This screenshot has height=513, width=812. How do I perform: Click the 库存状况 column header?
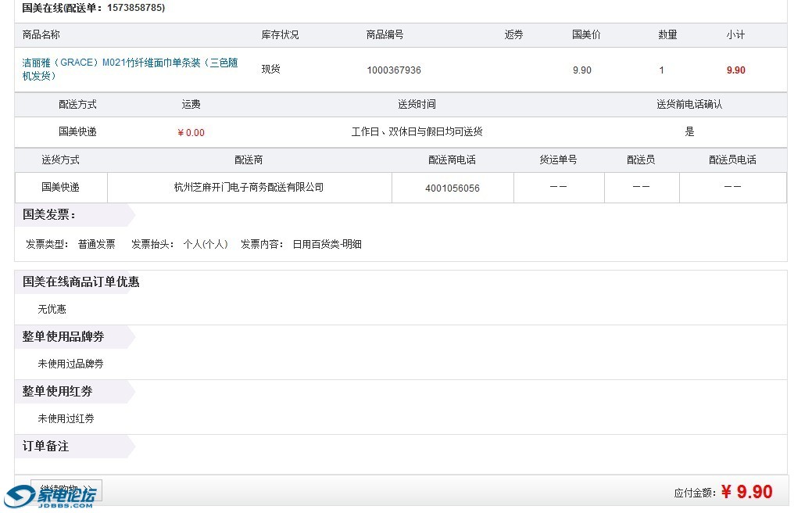280,34
